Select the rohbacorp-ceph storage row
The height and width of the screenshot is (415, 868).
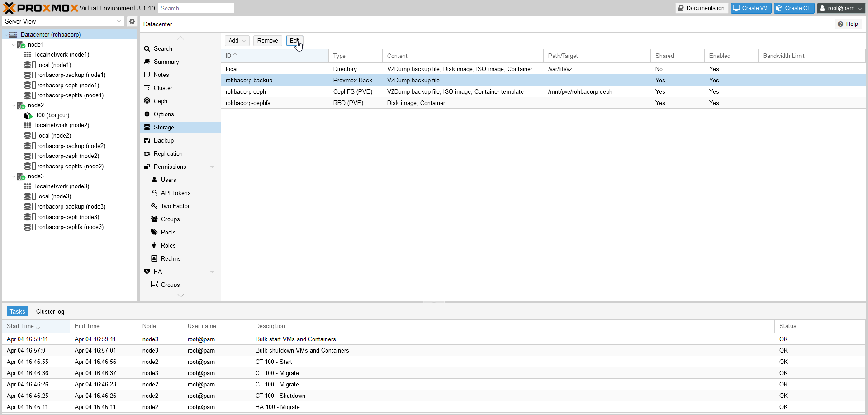coord(543,92)
